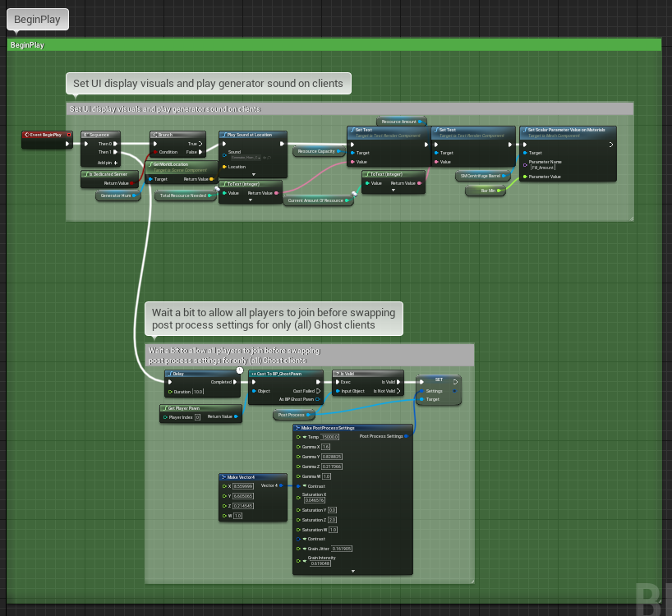Click the Generator Hum variable node
The image size is (672, 616).
coord(117,195)
